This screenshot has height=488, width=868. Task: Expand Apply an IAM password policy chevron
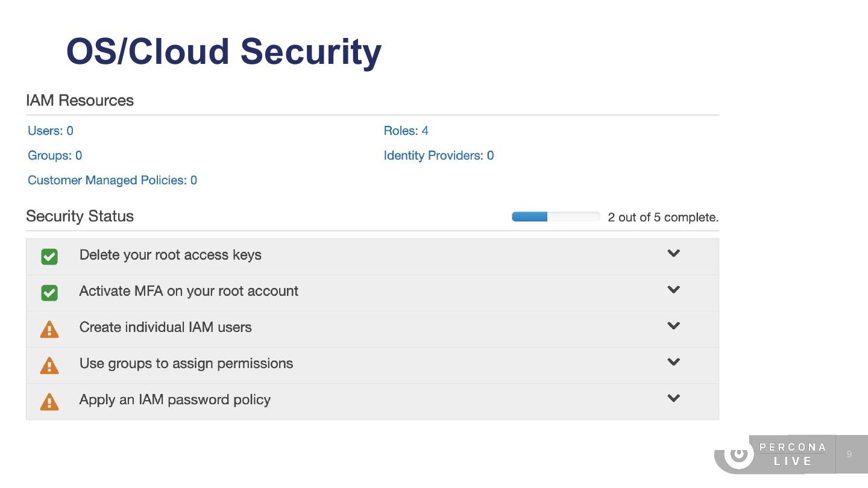pos(673,398)
